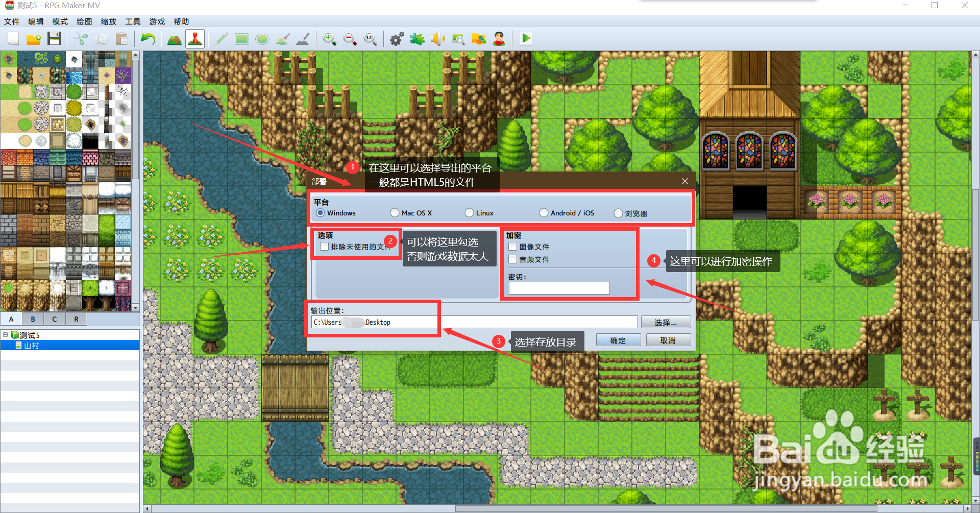Open the Event Searcher icon

(458, 39)
